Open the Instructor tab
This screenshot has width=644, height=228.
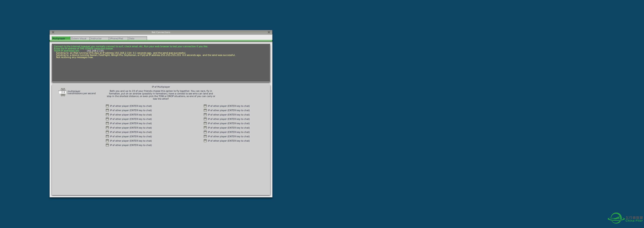pyautogui.click(x=99, y=39)
